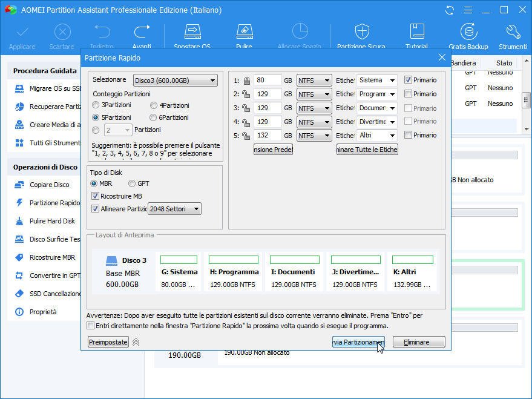Click the Gratis Backup icon
The height and width of the screenshot is (399, 532).
468,32
